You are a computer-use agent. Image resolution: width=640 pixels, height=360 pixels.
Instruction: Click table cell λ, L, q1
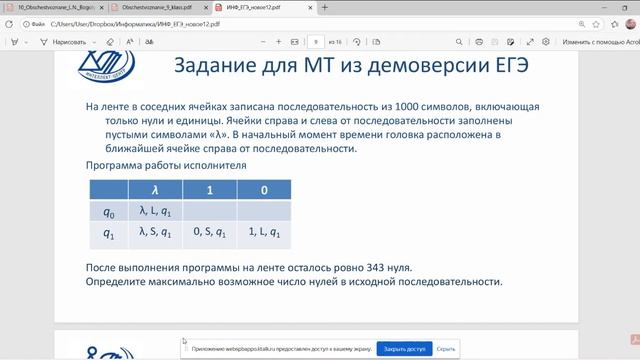click(x=155, y=211)
